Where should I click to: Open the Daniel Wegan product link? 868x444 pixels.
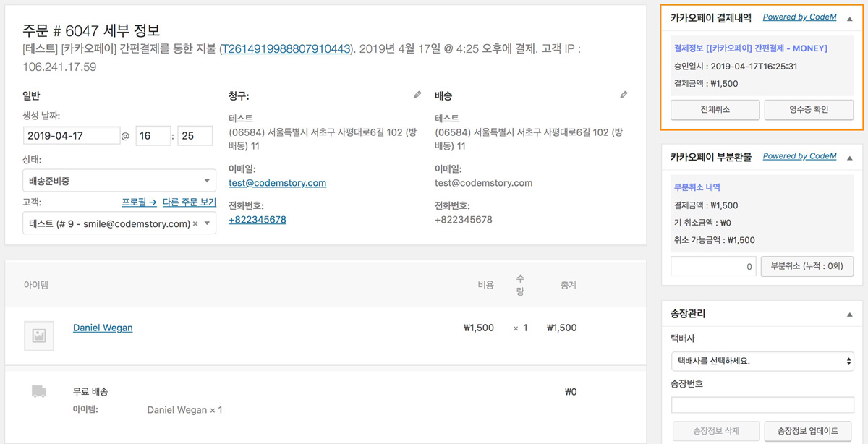coord(102,328)
